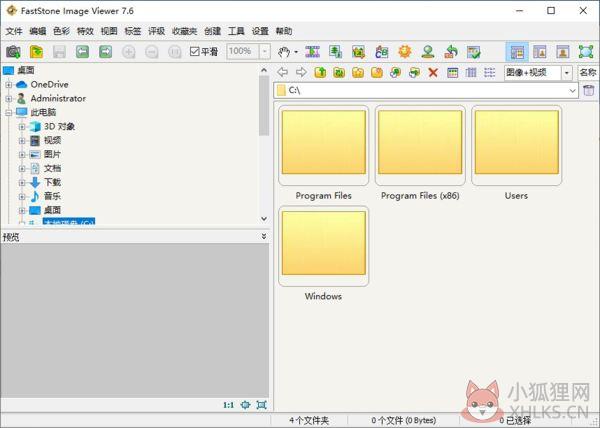Click the Zoom out magnifier icon
600x428 pixels.
point(152,52)
